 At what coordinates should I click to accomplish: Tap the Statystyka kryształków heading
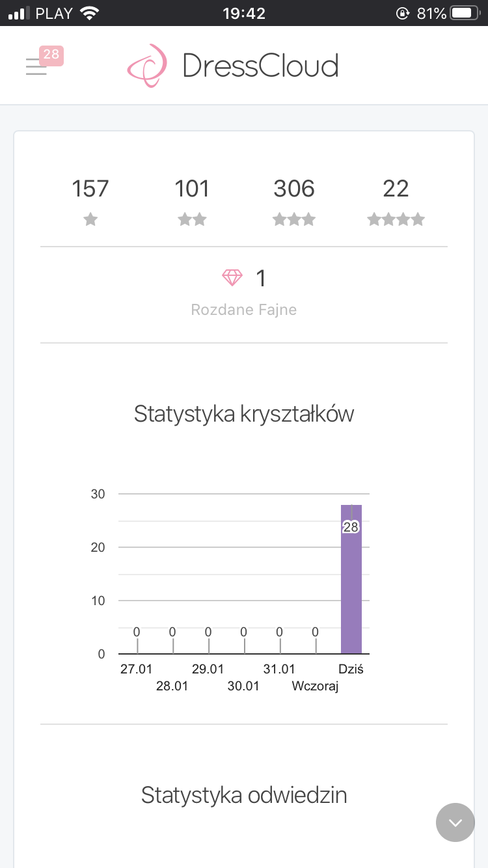[x=244, y=414]
